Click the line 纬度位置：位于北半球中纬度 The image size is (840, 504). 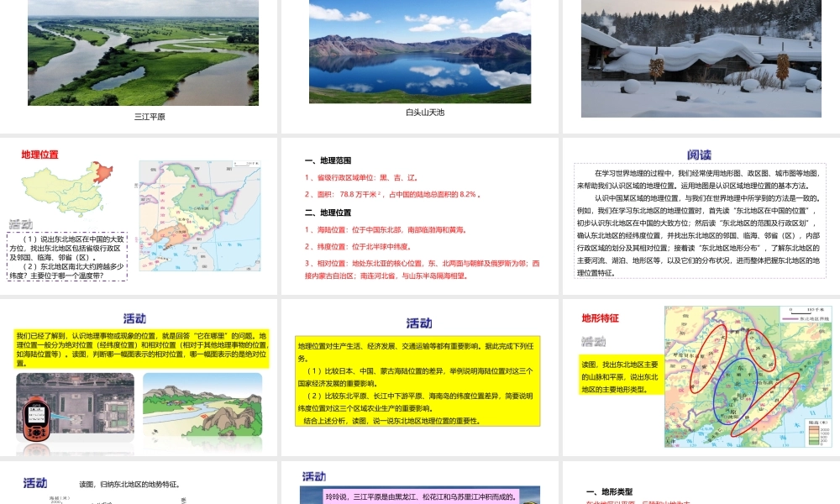click(358, 246)
